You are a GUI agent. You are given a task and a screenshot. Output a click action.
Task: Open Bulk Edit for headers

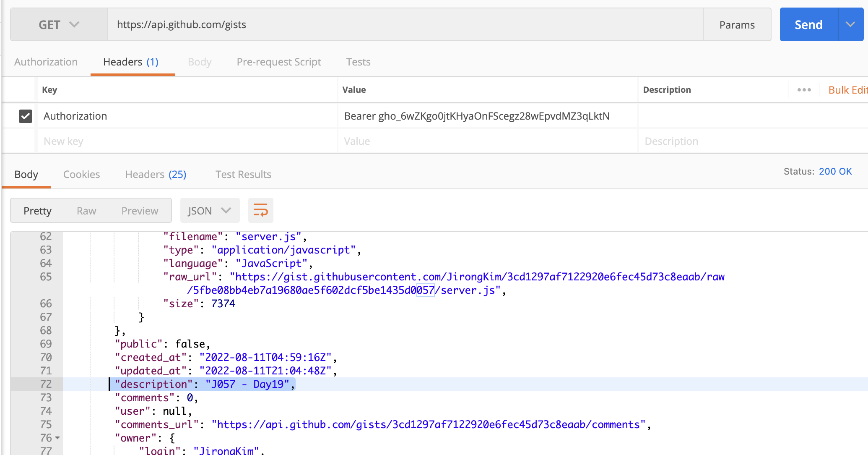(847, 90)
